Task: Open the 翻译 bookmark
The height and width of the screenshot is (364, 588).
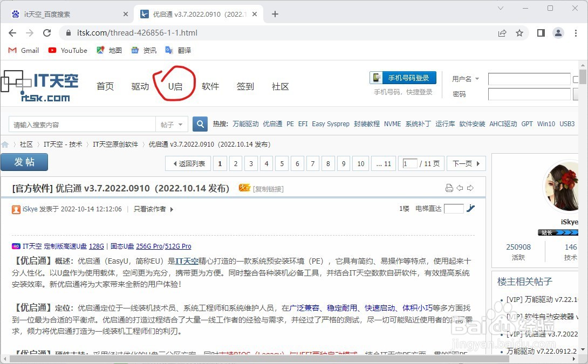Action: click(x=178, y=50)
